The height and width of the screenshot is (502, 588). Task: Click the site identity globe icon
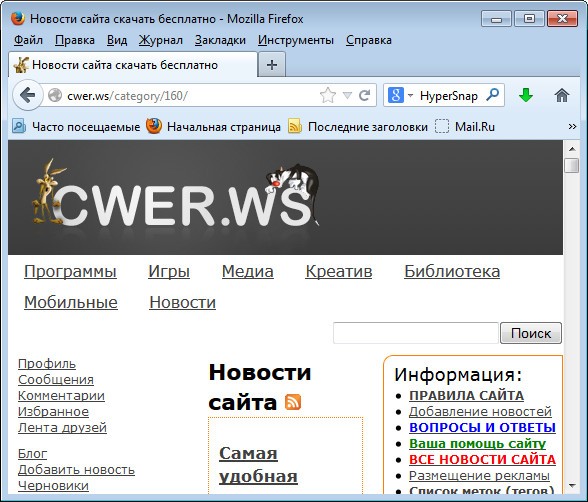click(55, 95)
